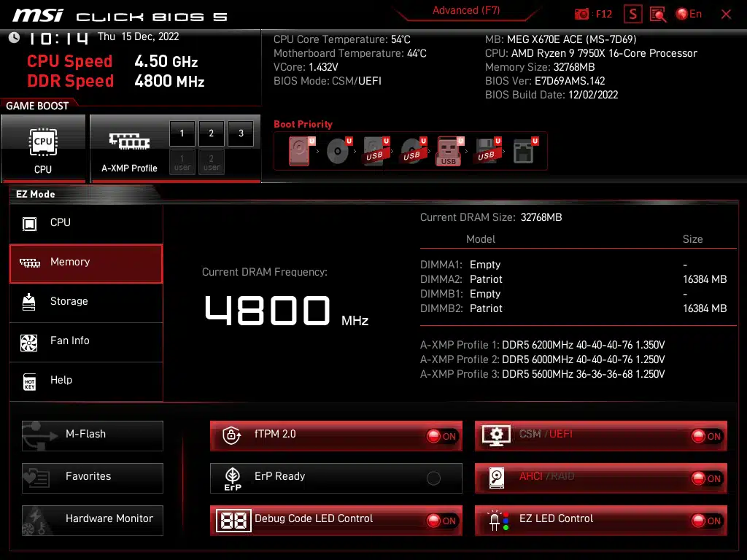
Task: Click the Fan Info fan icon
Action: coord(29,343)
